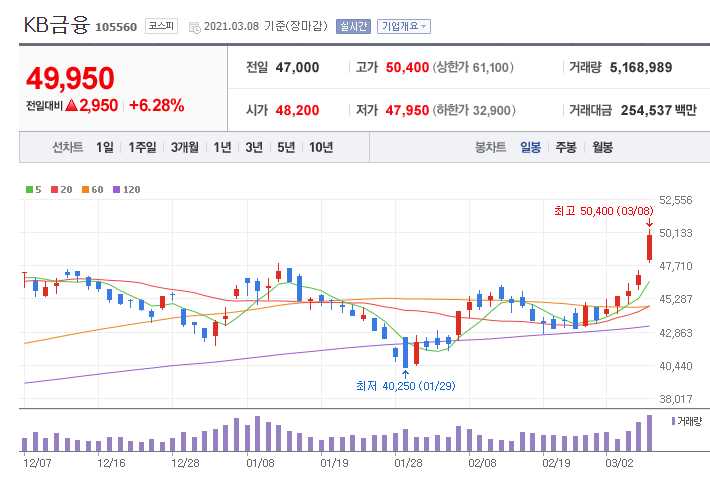This screenshot has width=710, height=481.
Task: Click the green 5-day moving average swatch
Action: [x=29, y=189]
